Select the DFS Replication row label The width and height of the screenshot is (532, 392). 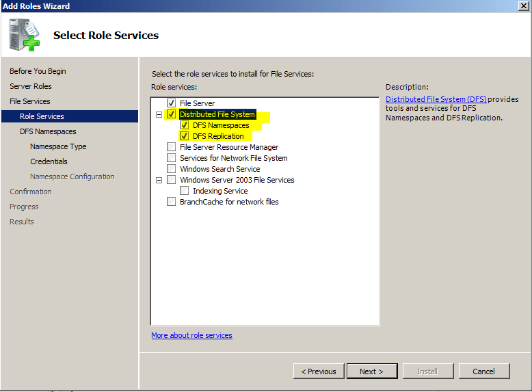click(x=218, y=136)
